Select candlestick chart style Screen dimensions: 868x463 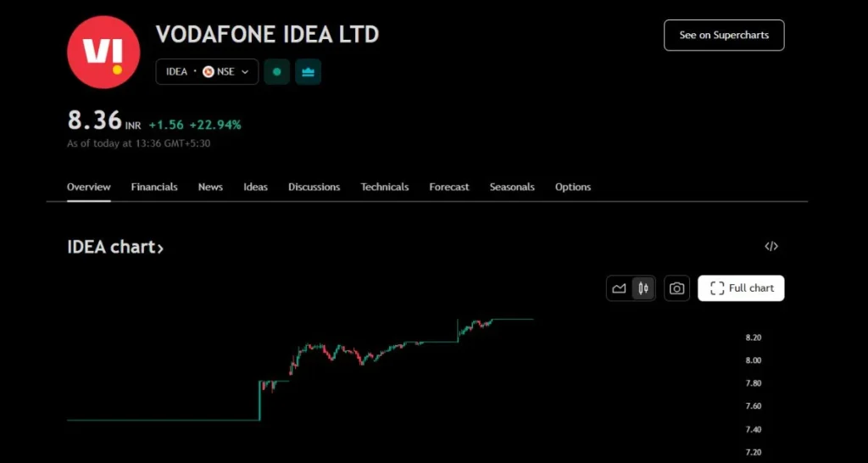tap(643, 288)
